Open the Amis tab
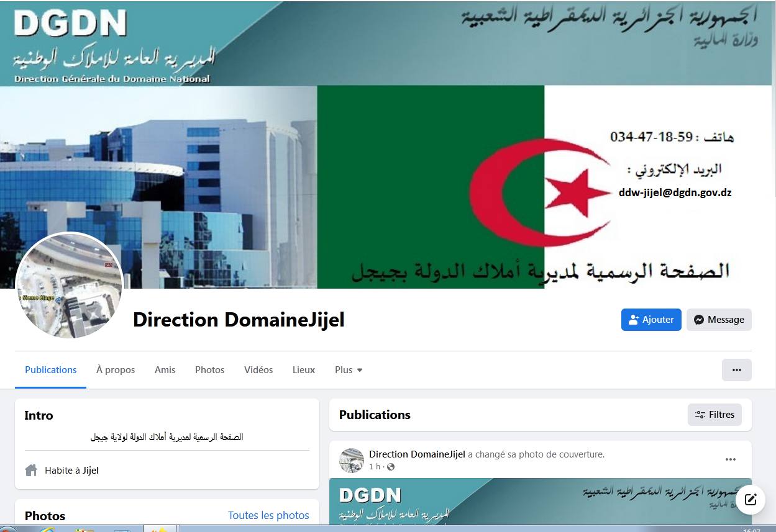This screenshot has height=532, width=776. pyautogui.click(x=165, y=370)
